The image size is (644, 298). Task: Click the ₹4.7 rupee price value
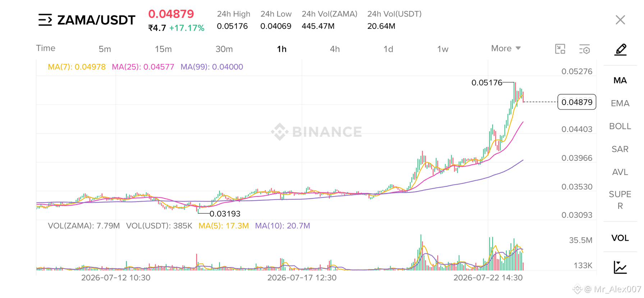tap(157, 28)
